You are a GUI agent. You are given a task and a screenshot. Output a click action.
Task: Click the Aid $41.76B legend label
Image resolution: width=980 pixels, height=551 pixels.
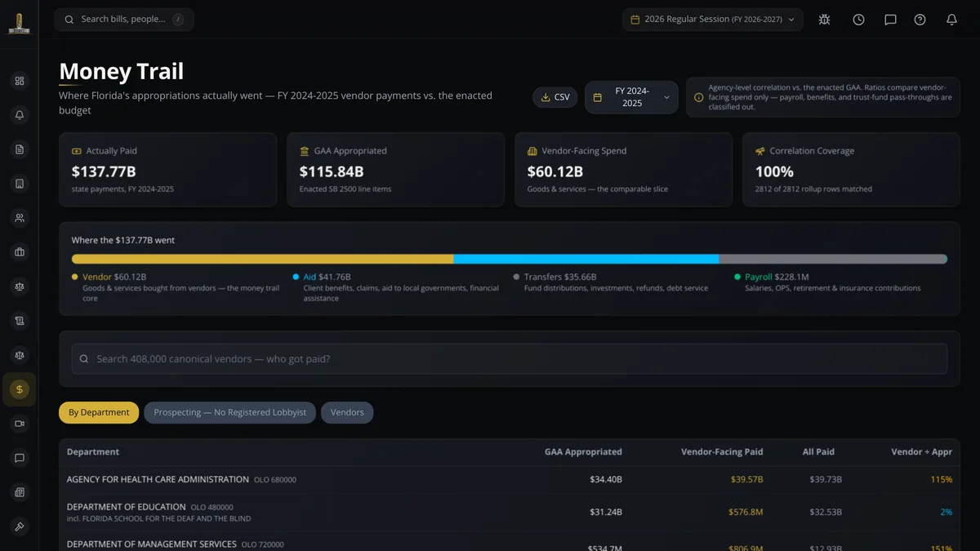(327, 278)
